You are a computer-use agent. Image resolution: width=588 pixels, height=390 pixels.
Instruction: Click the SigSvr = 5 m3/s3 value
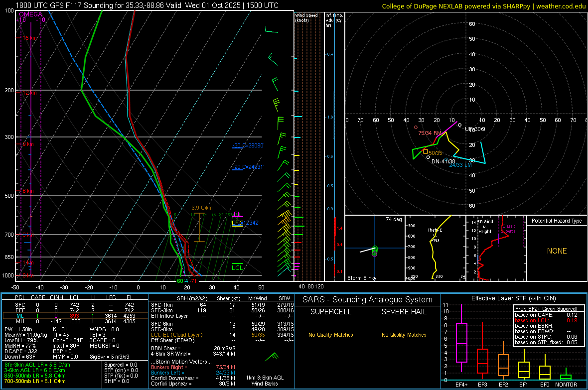click(x=110, y=357)
